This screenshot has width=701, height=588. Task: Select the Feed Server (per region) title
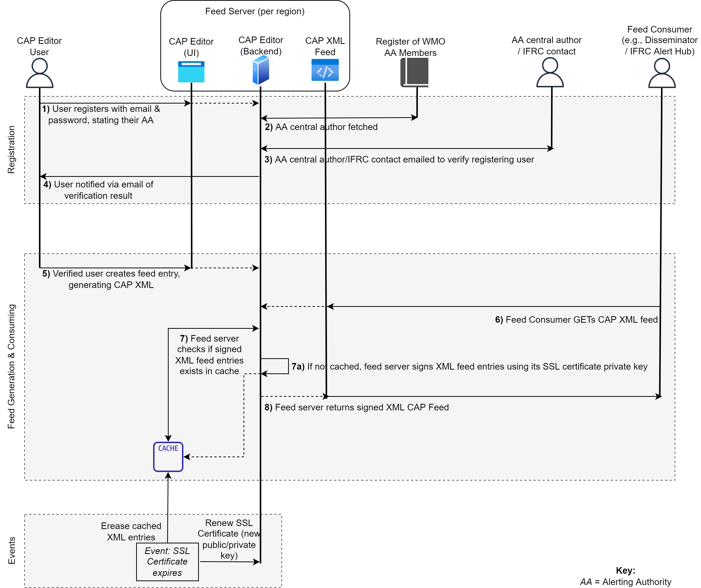click(x=255, y=11)
